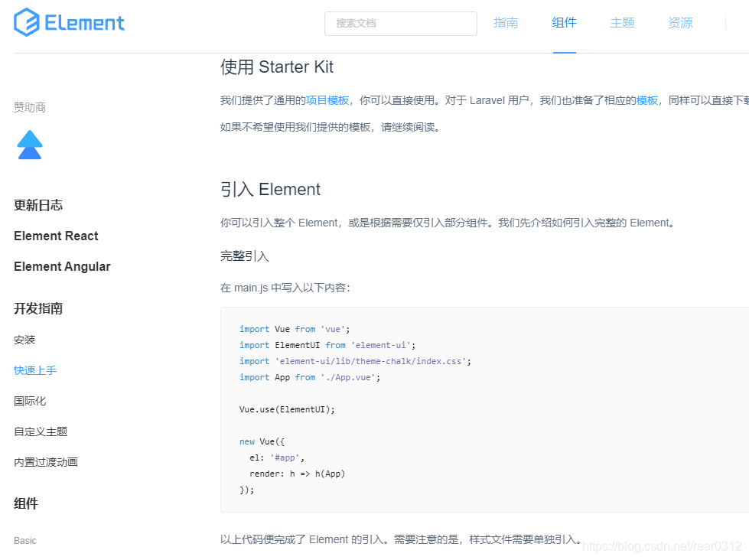Open the 指南 navigation tab
Viewport: 749px width, 560px height.
[x=506, y=22]
